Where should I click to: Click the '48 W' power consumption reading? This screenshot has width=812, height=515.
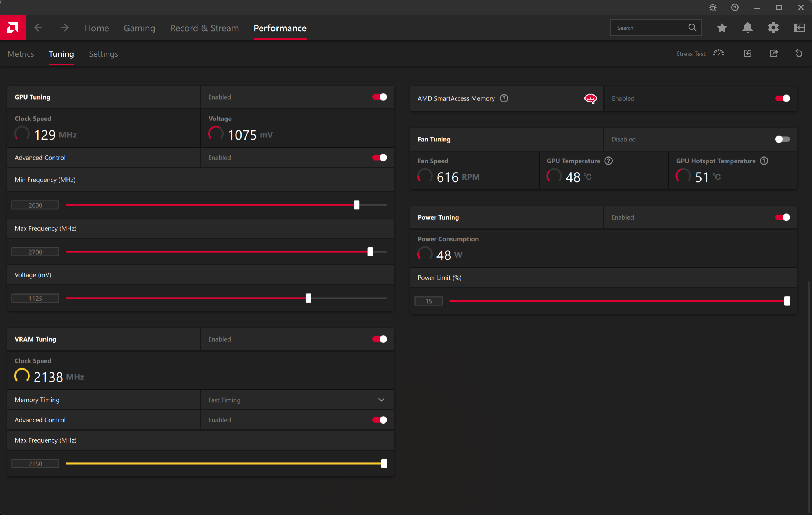point(449,255)
